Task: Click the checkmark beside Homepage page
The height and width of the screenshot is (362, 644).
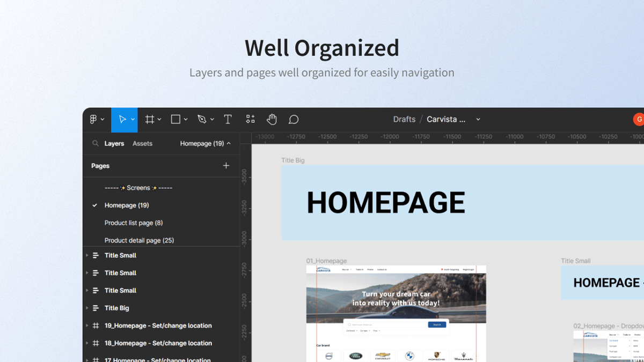Action: (95, 205)
